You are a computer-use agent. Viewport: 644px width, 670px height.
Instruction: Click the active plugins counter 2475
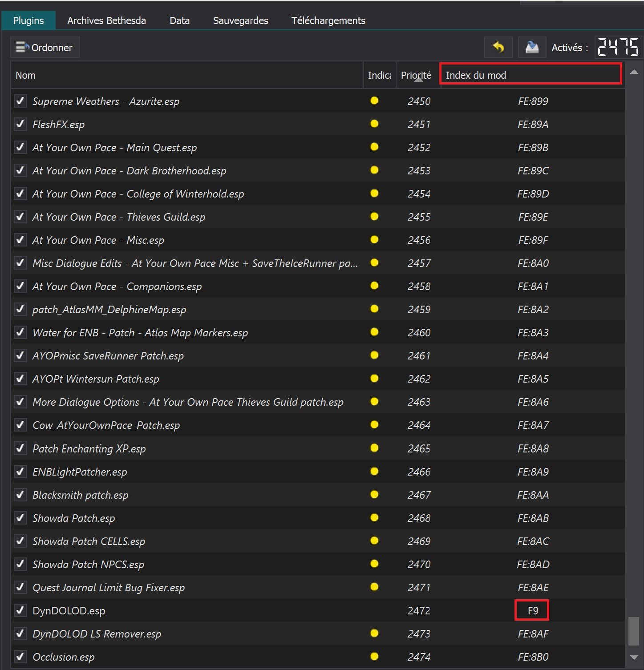point(618,47)
